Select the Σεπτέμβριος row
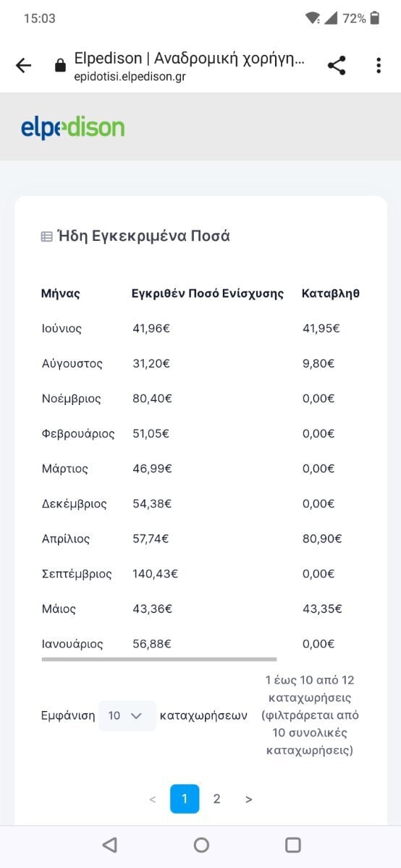 [x=200, y=574]
